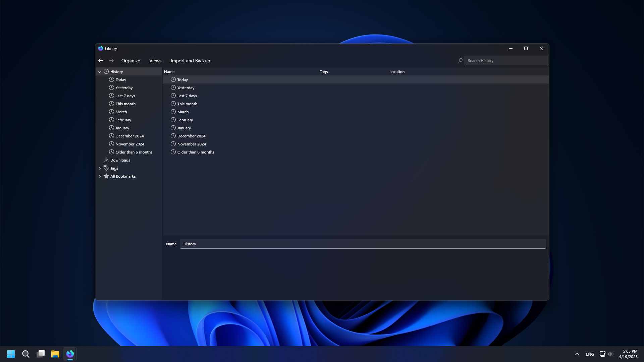Screen dimensions: 644x362
Task: Open File Explorer from the taskbar
Action: point(55,354)
